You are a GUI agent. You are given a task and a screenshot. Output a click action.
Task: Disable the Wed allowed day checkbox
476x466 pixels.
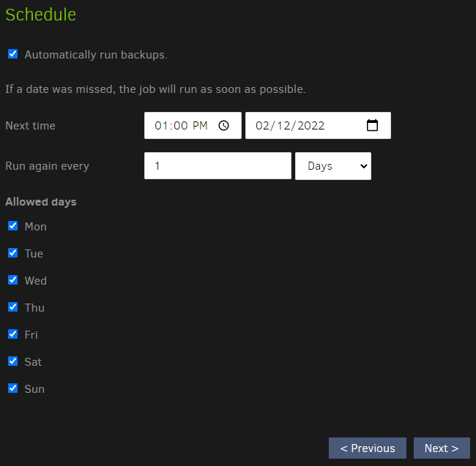pyautogui.click(x=12, y=280)
